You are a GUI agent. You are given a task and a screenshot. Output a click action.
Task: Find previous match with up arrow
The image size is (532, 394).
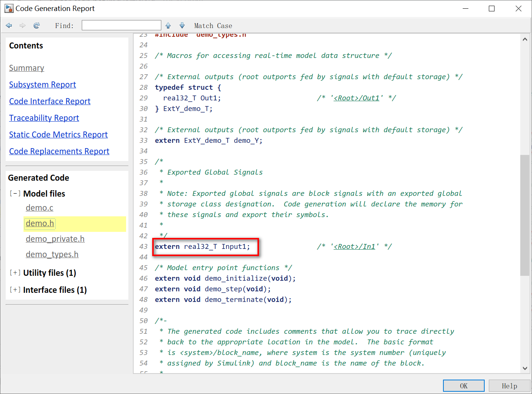(x=168, y=25)
